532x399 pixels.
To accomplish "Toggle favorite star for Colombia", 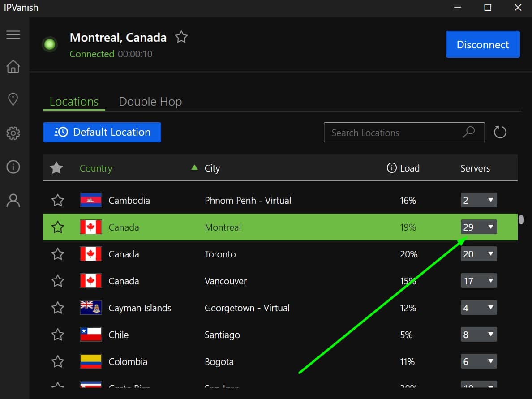I will point(58,361).
